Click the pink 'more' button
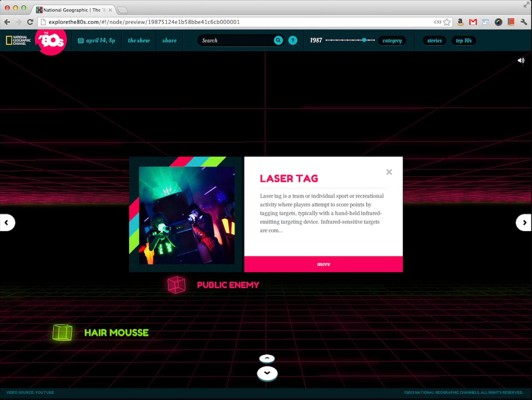The height and width of the screenshot is (400, 532). [x=323, y=264]
